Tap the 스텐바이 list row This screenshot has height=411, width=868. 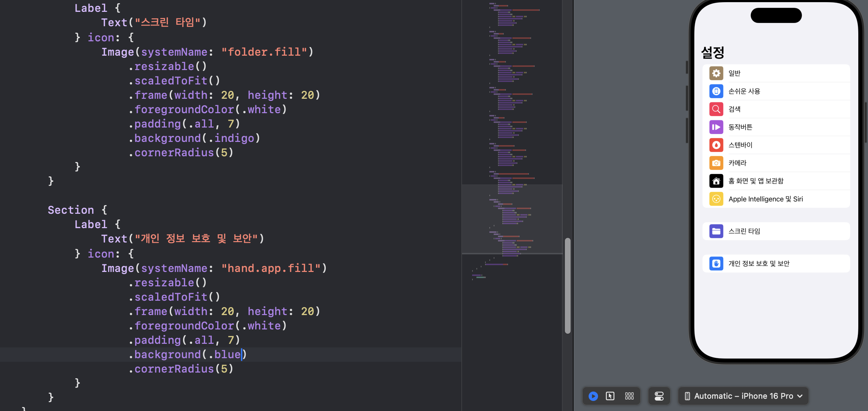coord(740,145)
